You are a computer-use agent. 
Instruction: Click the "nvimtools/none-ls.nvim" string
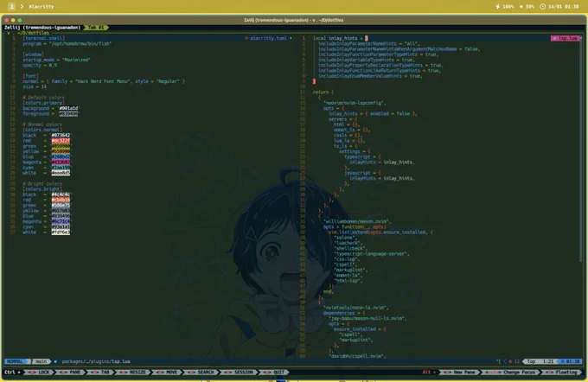click(x=356, y=308)
